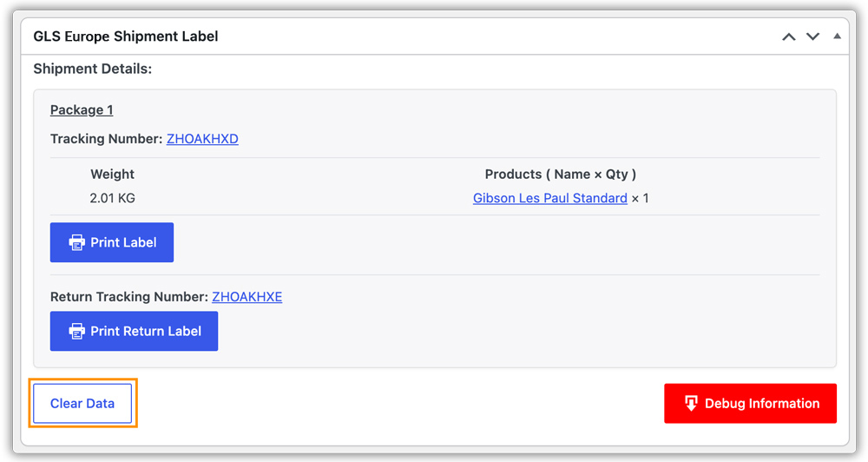Click the Shipment Details label
Screen dimensions: 868x462
coord(93,69)
